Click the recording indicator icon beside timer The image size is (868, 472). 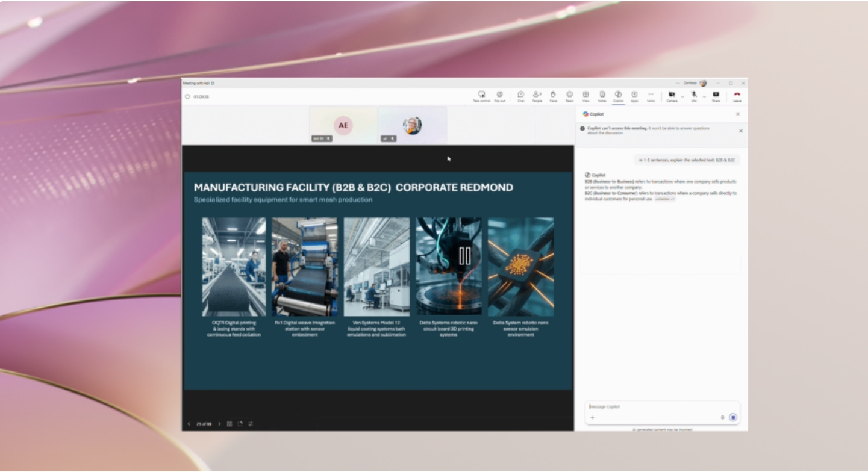pos(187,97)
